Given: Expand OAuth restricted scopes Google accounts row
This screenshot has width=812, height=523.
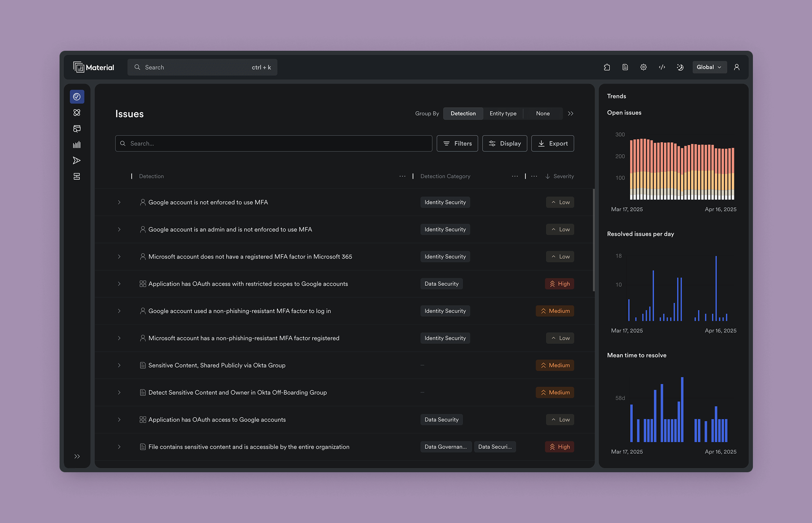Looking at the screenshot, I should pos(119,284).
